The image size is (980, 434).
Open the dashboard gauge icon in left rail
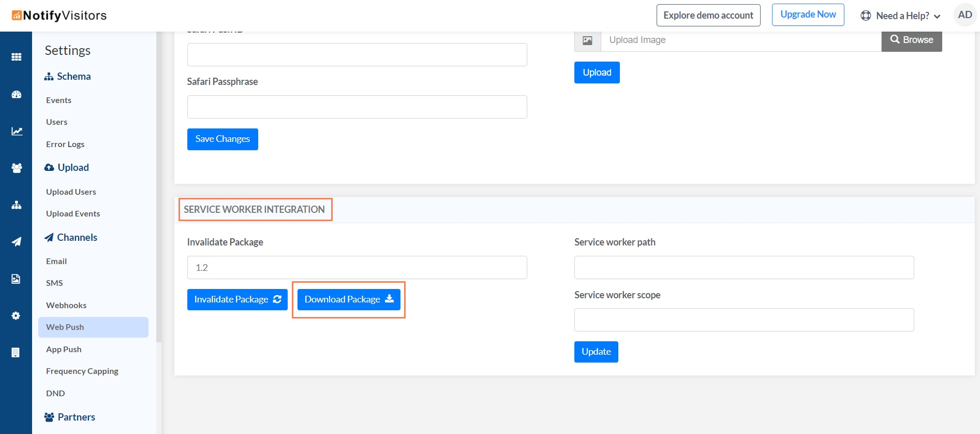click(17, 95)
